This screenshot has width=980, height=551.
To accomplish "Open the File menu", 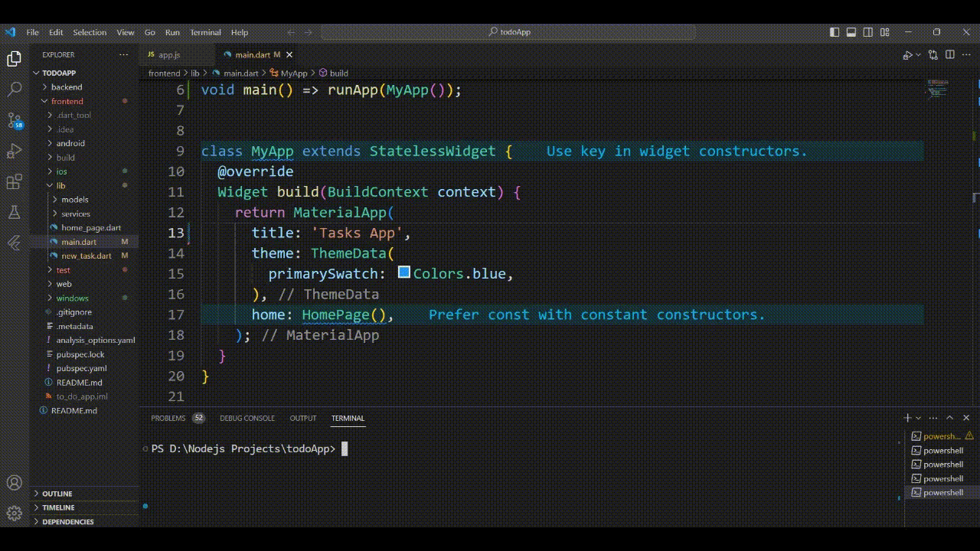I will (32, 32).
